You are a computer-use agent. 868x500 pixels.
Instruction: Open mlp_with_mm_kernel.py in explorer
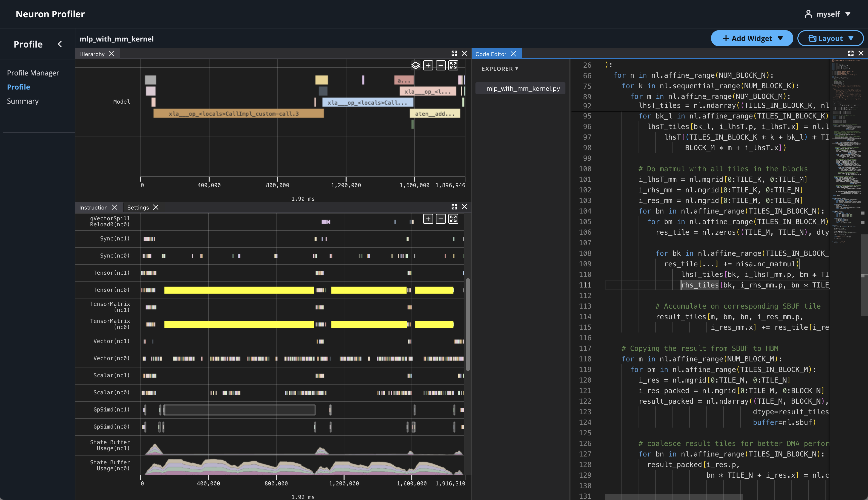click(523, 89)
